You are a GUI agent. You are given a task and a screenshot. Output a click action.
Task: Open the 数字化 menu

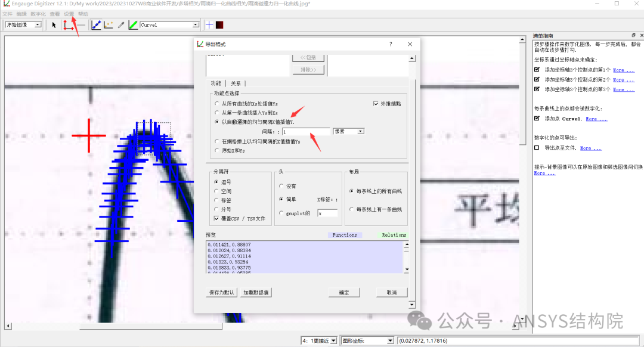[38, 14]
